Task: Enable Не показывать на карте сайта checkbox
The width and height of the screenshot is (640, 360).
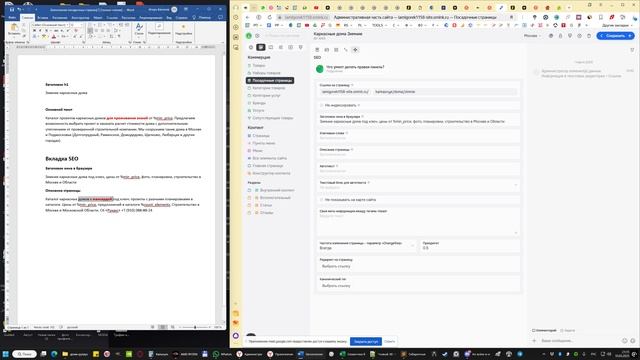Action: (322, 200)
